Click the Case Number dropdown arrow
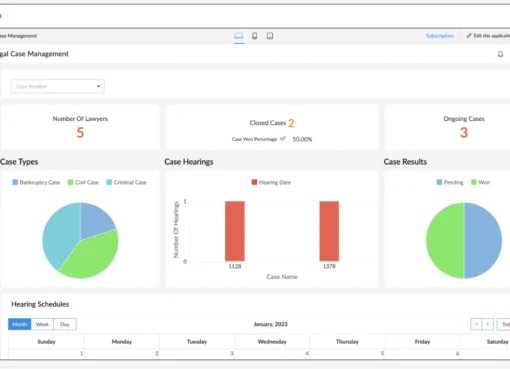 click(98, 86)
